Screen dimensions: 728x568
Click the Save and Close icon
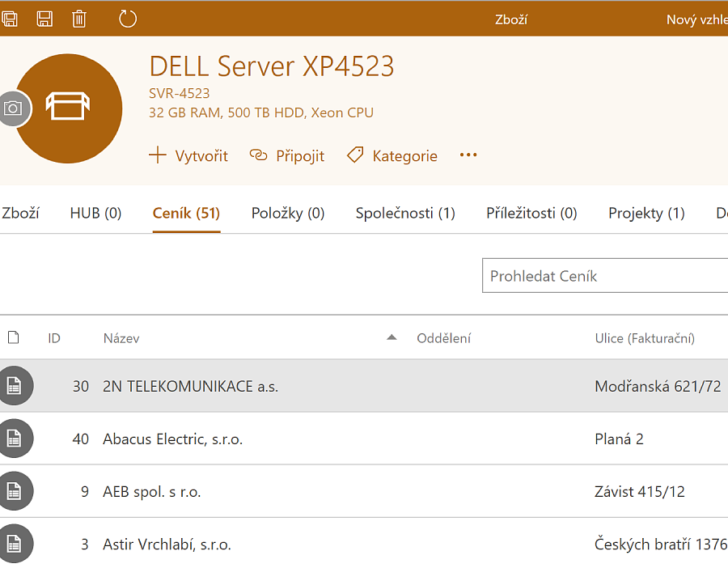click(x=9, y=19)
